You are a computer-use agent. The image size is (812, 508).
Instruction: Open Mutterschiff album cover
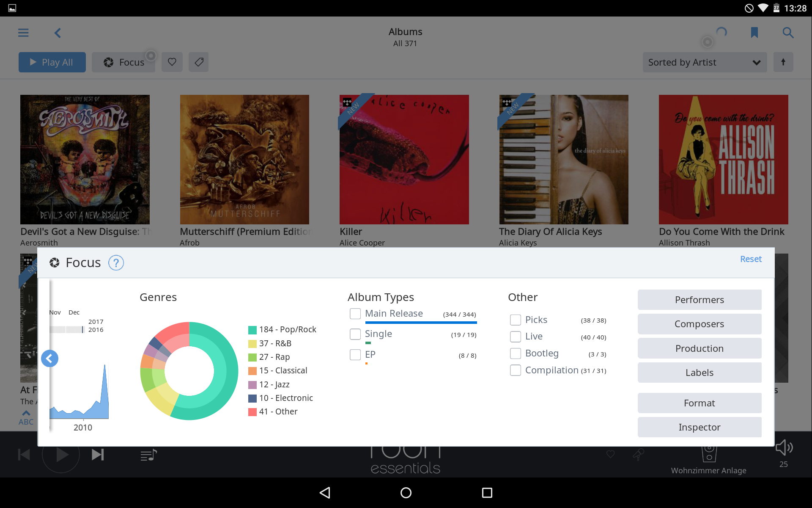(x=244, y=160)
